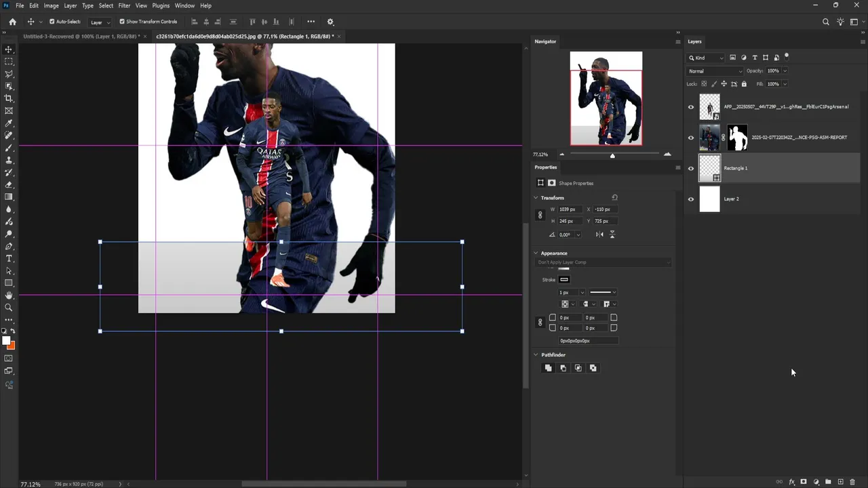Lock all with the padlock icon
868x488 pixels.
[744, 84]
